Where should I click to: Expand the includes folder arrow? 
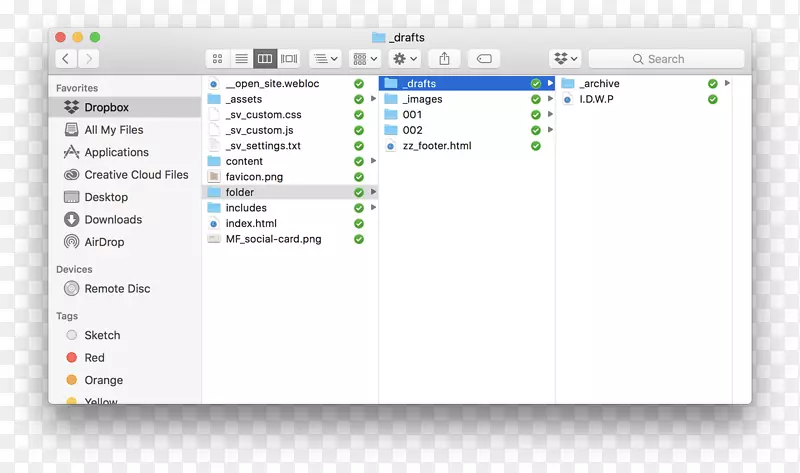point(373,207)
